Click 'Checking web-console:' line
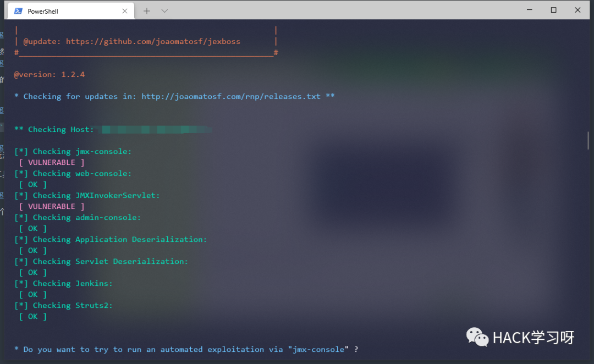Image resolution: width=594 pixels, height=364 pixels. [73, 173]
